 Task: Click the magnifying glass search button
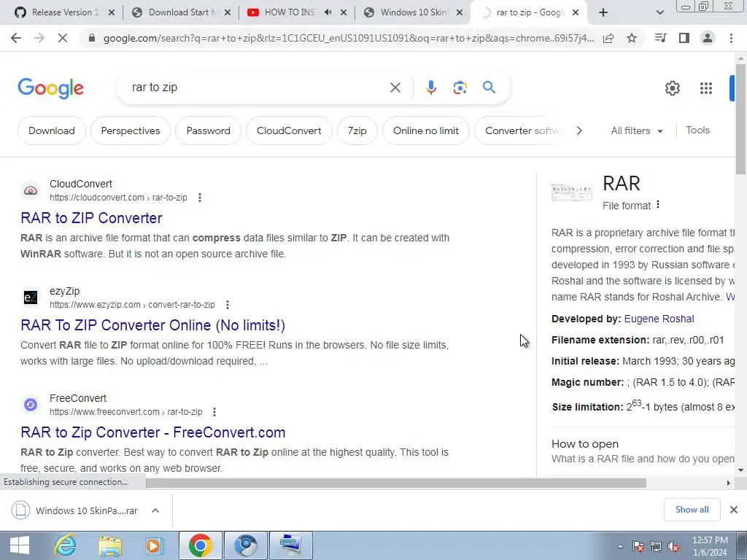[489, 87]
